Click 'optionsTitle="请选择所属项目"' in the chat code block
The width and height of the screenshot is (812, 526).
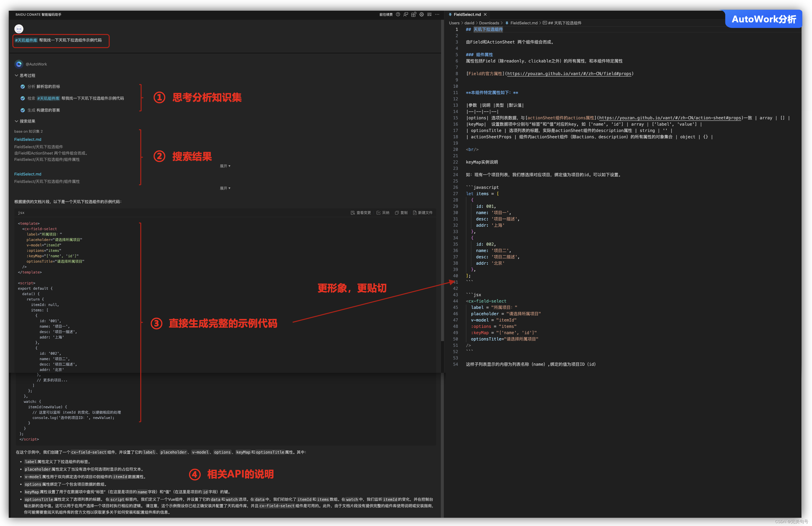coord(55,262)
